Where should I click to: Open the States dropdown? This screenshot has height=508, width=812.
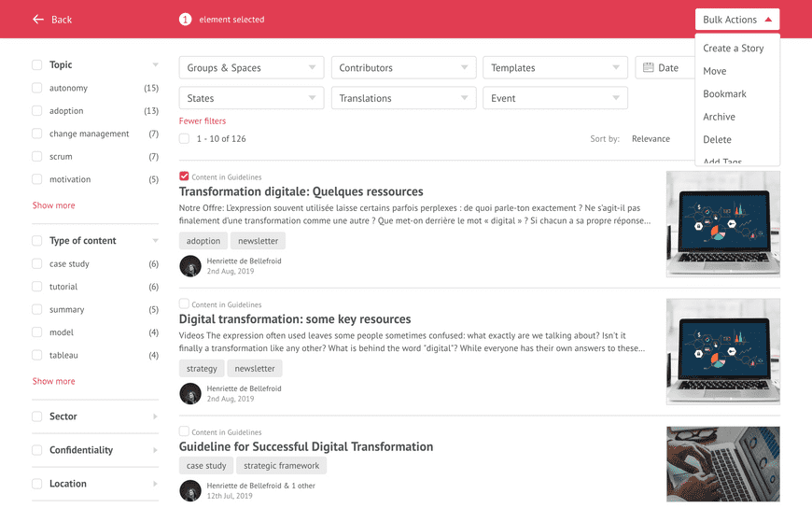tap(252, 98)
